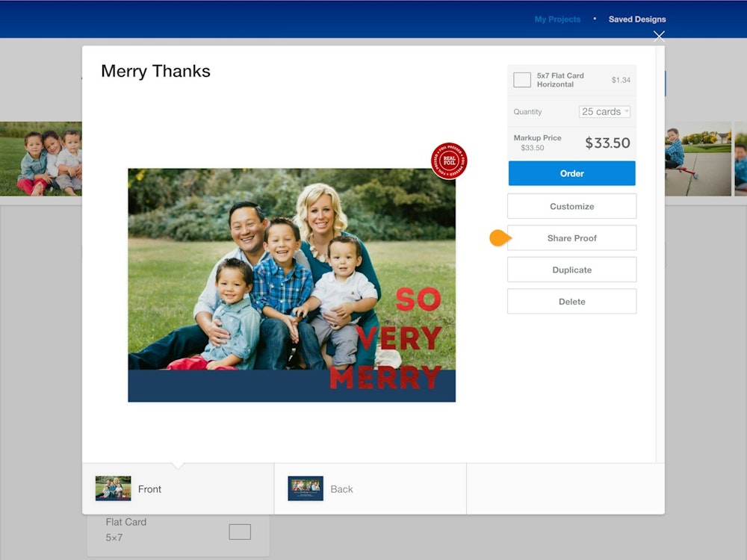This screenshot has width=747, height=560.
Task: Click the Share Proof button
Action: click(x=571, y=238)
